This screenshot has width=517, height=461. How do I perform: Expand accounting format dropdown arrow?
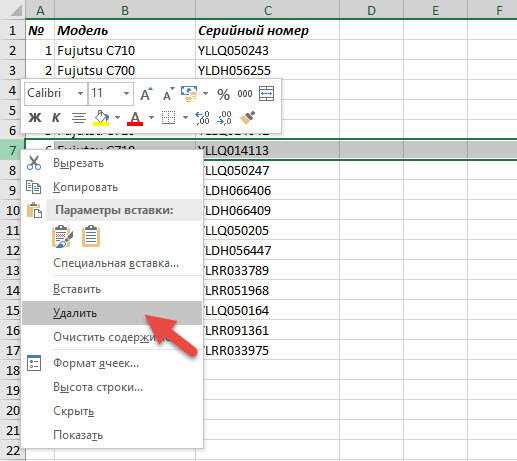pyautogui.click(x=206, y=94)
